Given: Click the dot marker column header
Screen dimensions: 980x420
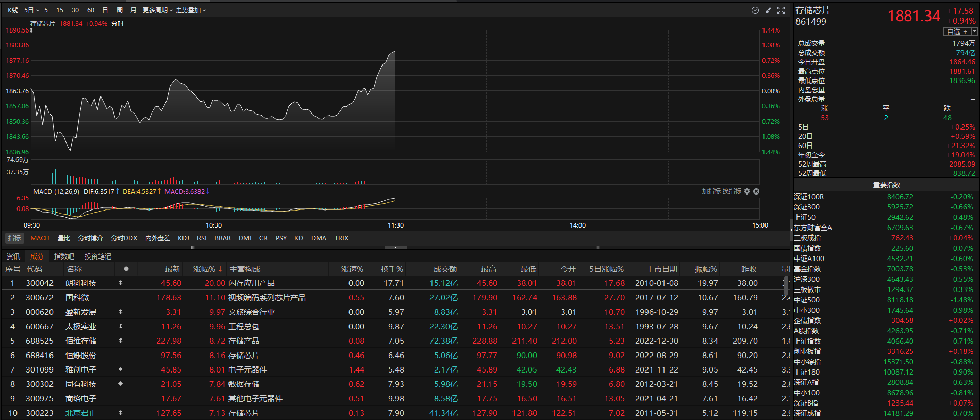Looking at the screenshot, I should tap(126, 269).
